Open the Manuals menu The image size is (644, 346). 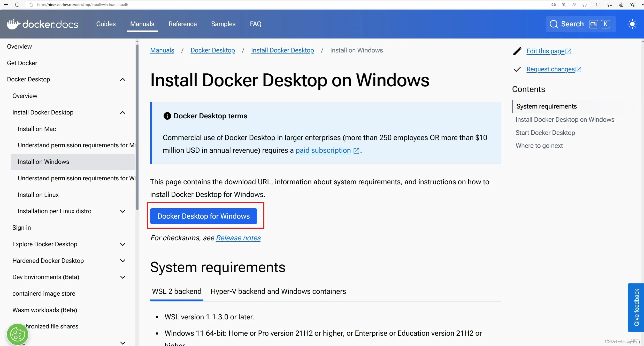[x=142, y=24]
